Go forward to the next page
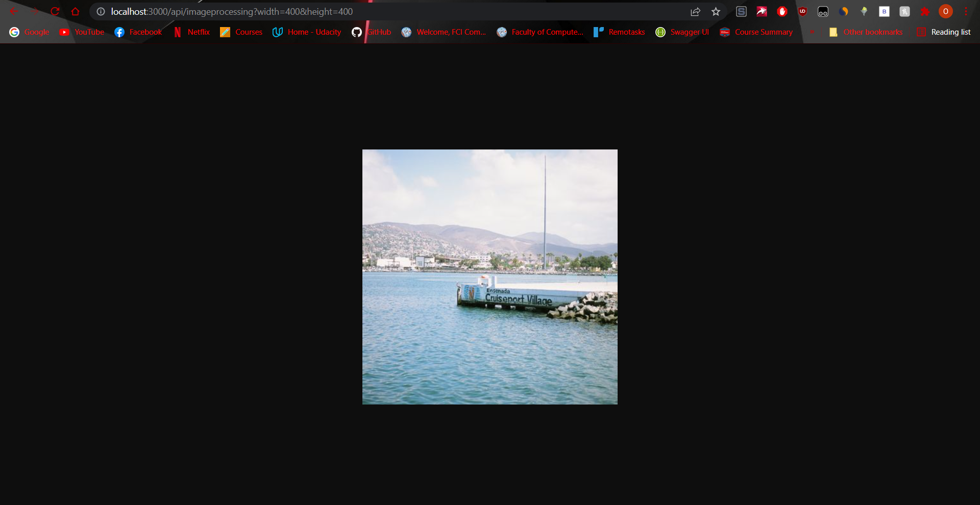980x505 pixels. pos(35,11)
